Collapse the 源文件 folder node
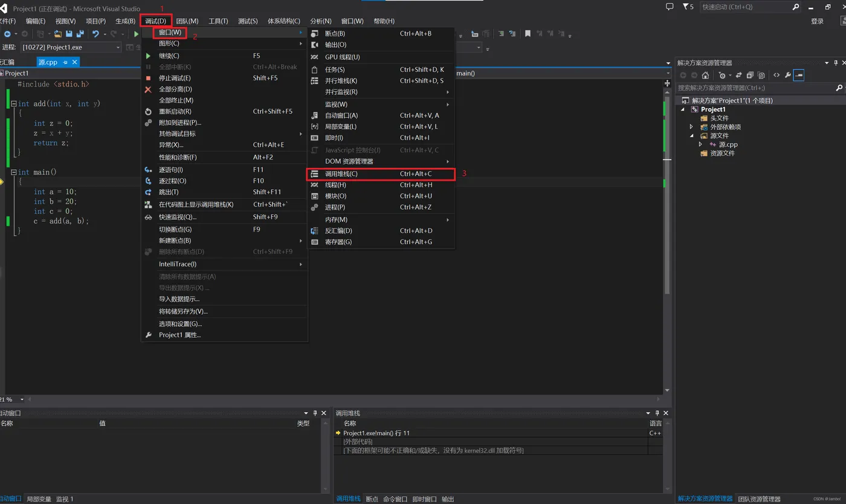The height and width of the screenshot is (504, 846). click(x=692, y=136)
